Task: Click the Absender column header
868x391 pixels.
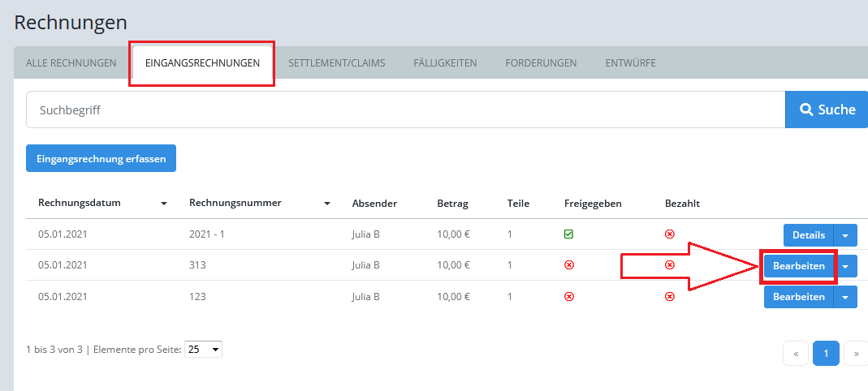Action: click(374, 204)
